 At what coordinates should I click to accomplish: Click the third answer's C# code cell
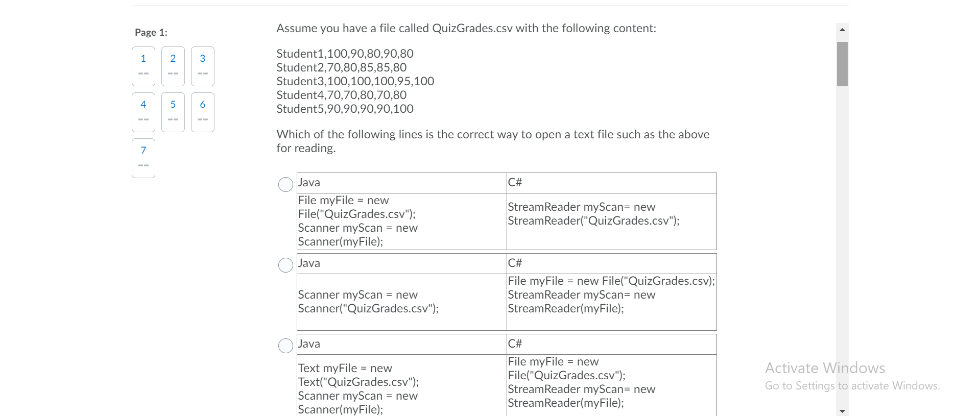(x=611, y=382)
